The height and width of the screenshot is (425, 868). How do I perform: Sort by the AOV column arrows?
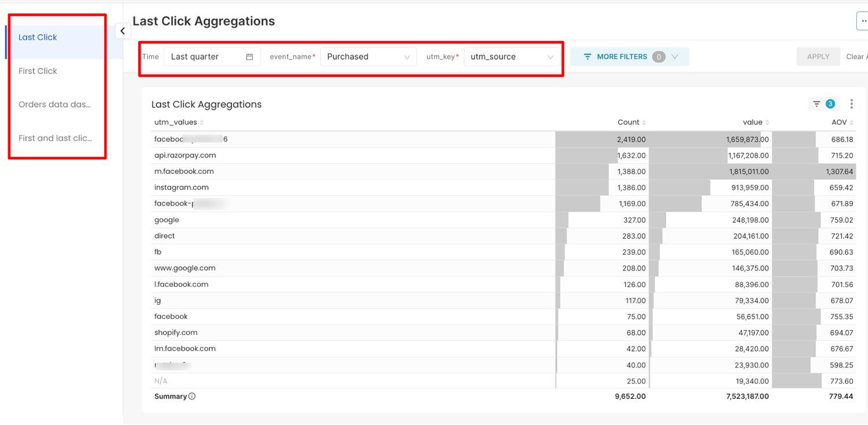pos(852,123)
